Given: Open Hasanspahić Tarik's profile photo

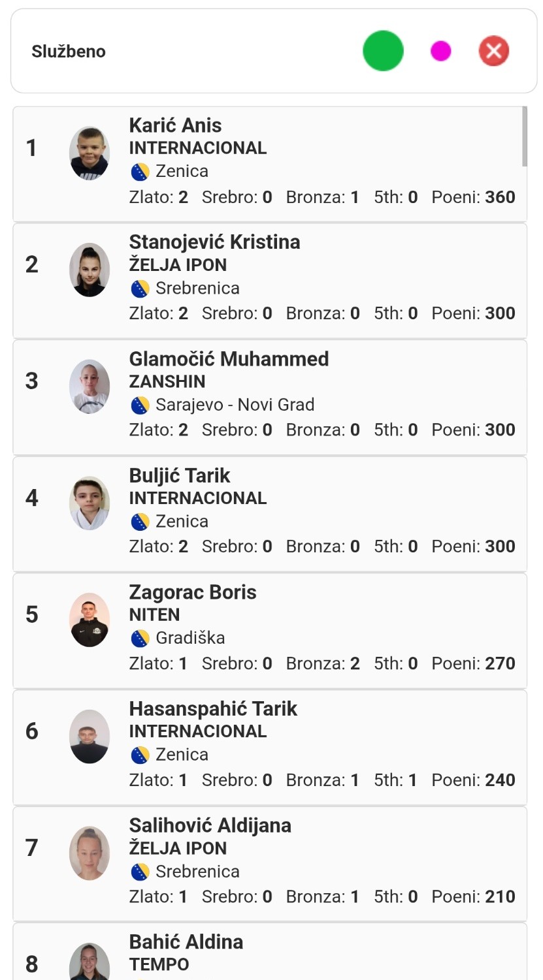Looking at the screenshot, I should (x=89, y=736).
